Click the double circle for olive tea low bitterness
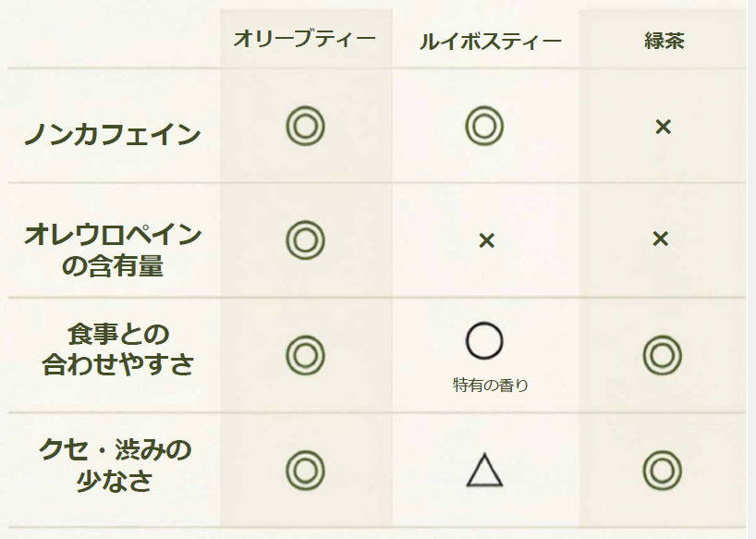 coord(305,471)
